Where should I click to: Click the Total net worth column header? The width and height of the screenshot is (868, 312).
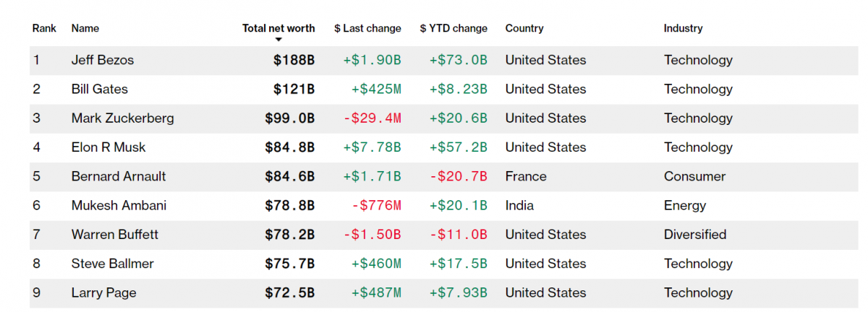(278, 28)
